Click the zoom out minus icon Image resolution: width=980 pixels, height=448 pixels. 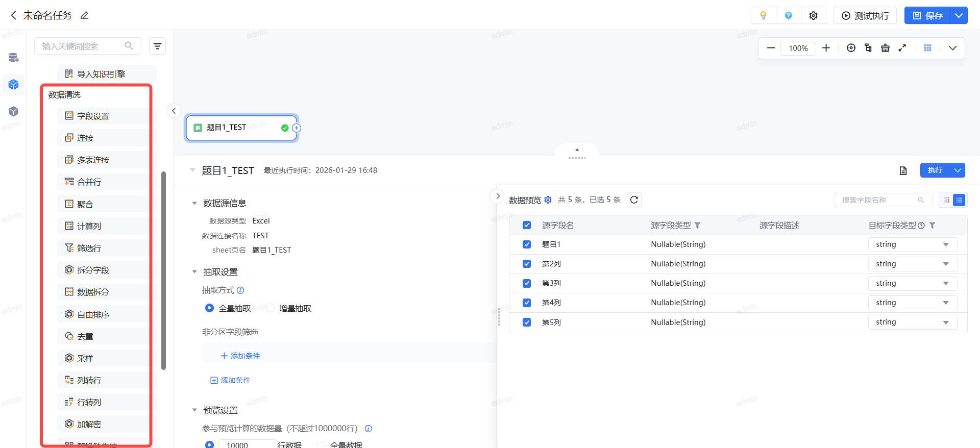coord(771,48)
